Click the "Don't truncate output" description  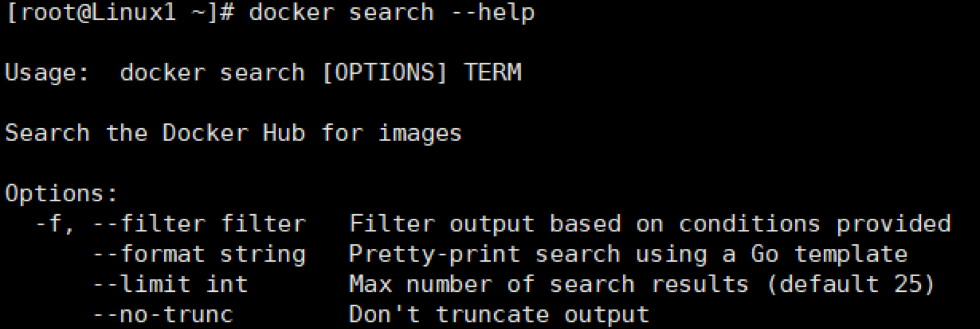pos(499,314)
